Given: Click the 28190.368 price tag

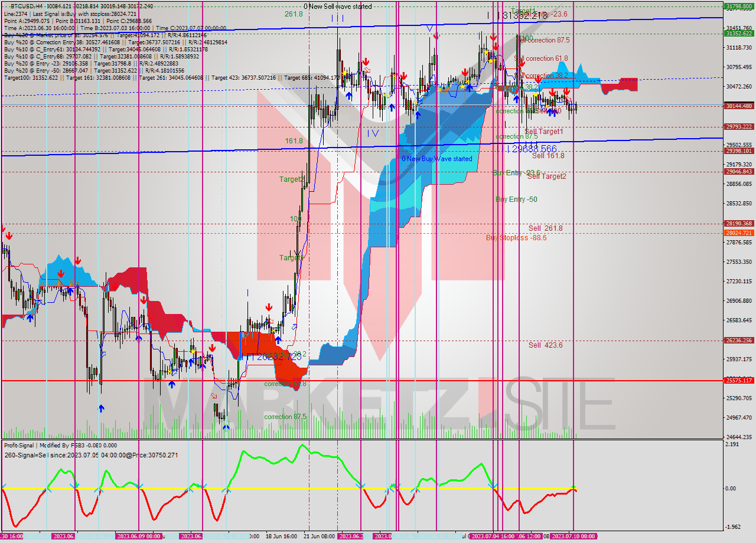Looking at the screenshot, I should click(x=739, y=223).
